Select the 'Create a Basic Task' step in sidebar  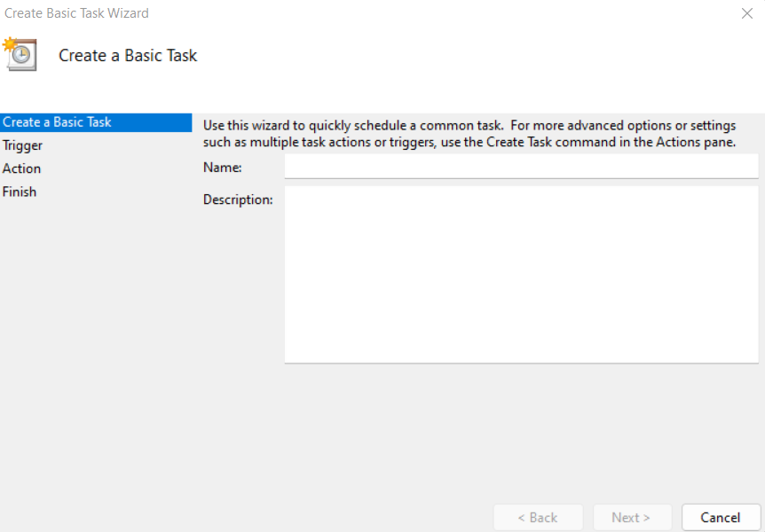[57, 122]
